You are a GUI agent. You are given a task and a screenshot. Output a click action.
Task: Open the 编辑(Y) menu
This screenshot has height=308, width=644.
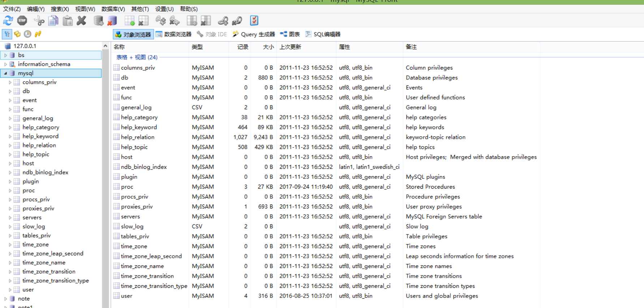click(x=36, y=9)
